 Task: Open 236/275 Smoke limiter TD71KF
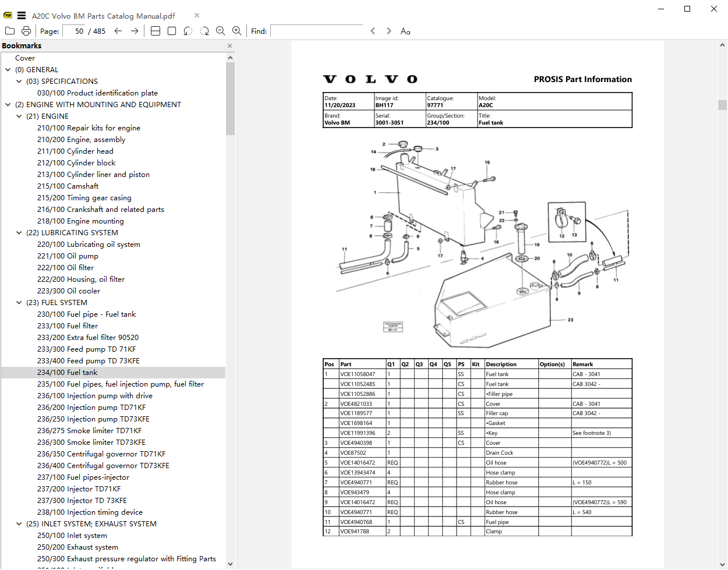pos(89,430)
